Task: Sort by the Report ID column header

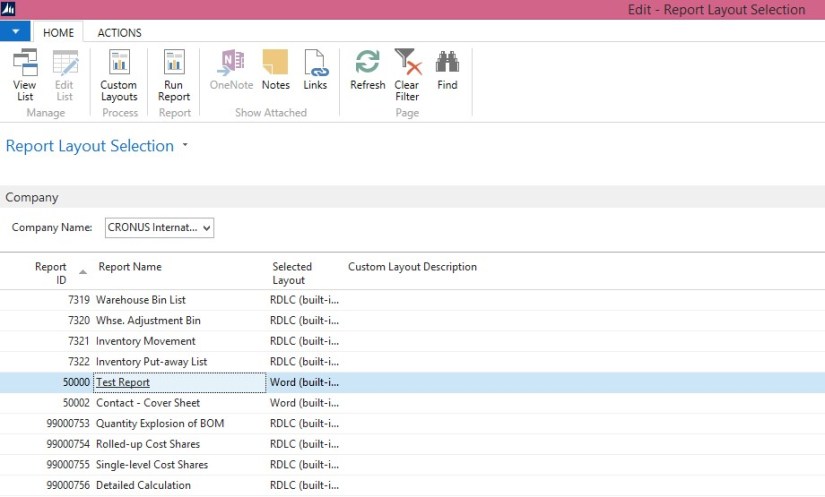Action: pos(50,273)
